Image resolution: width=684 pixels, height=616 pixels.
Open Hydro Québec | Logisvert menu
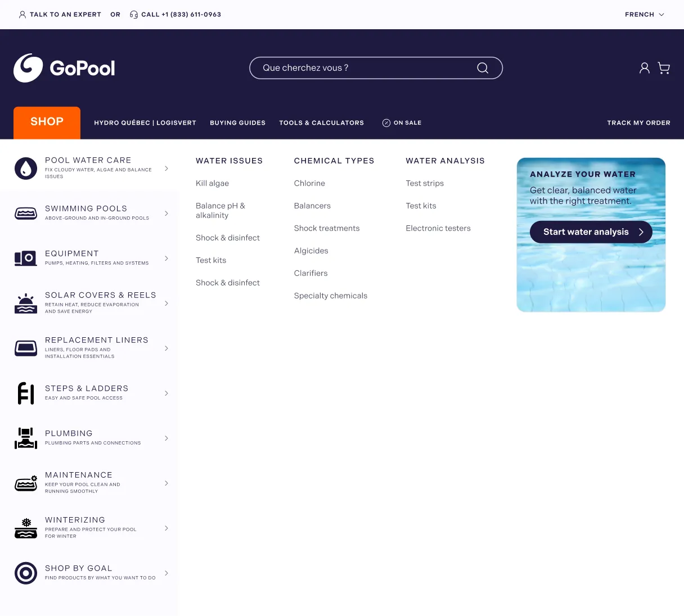pos(145,123)
